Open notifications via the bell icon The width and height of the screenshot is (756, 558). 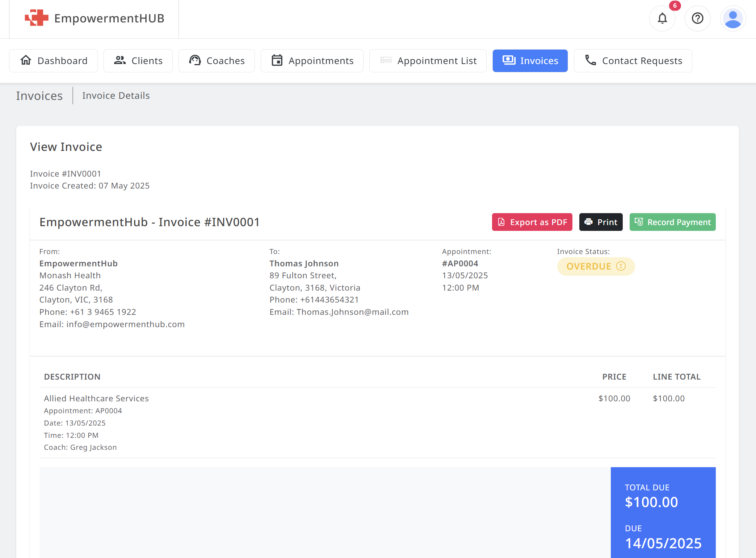(662, 18)
